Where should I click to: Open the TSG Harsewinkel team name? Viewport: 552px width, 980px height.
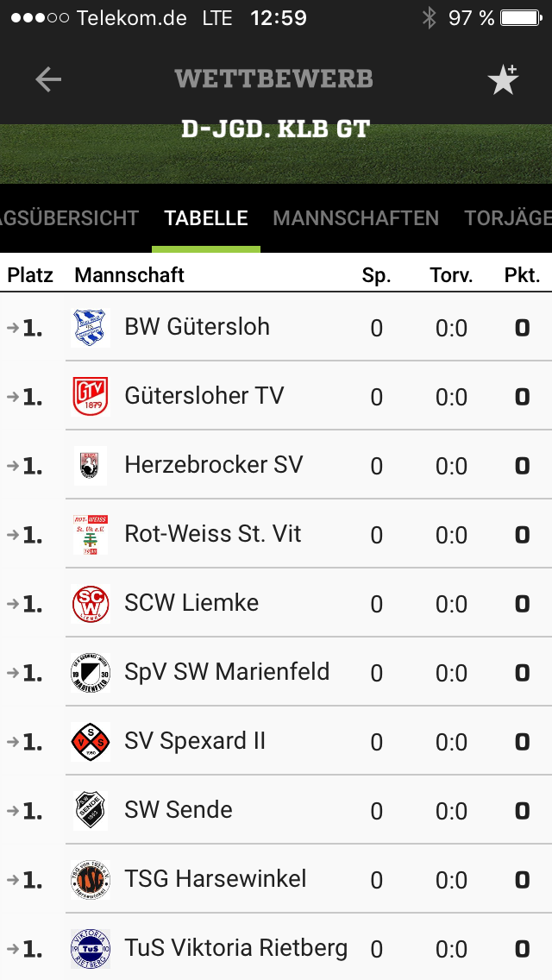(x=215, y=879)
